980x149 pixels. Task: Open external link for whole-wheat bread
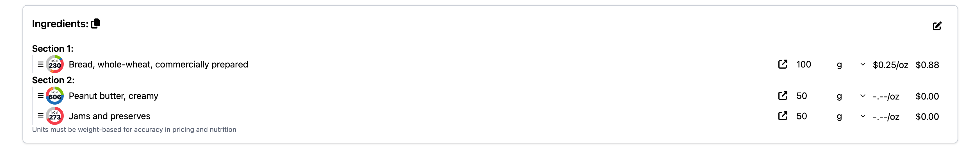point(783,64)
